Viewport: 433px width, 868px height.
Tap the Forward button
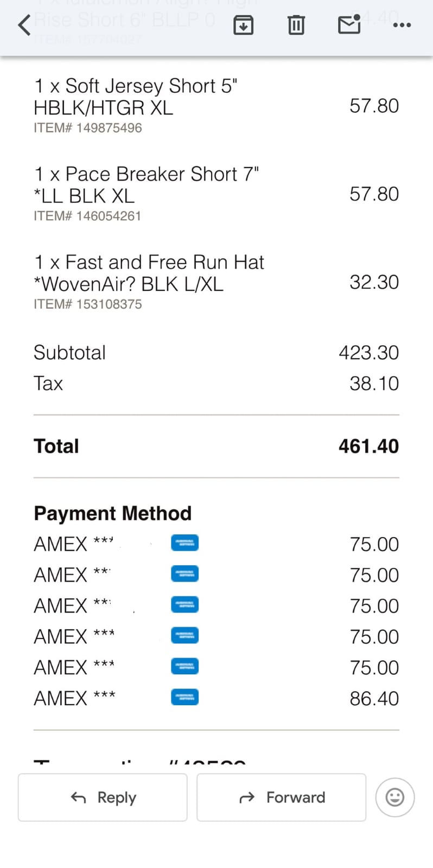tap(281, 797)
